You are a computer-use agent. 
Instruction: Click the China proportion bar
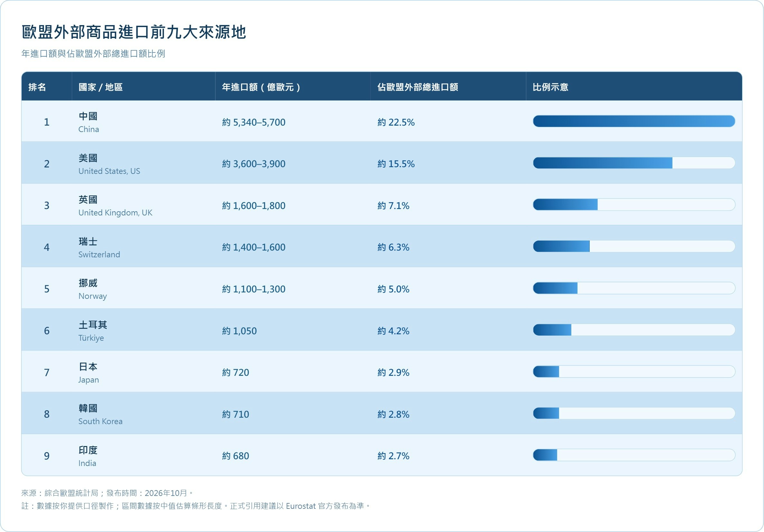634,121
